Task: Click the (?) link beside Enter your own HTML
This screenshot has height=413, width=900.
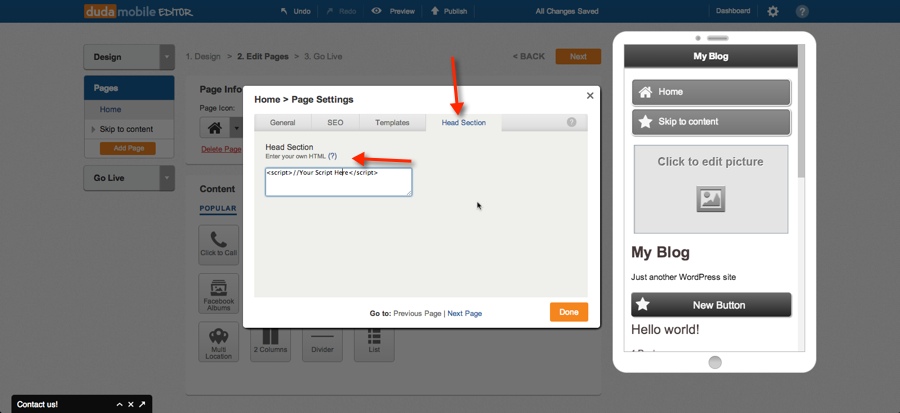Action: (x=332, y=156)
